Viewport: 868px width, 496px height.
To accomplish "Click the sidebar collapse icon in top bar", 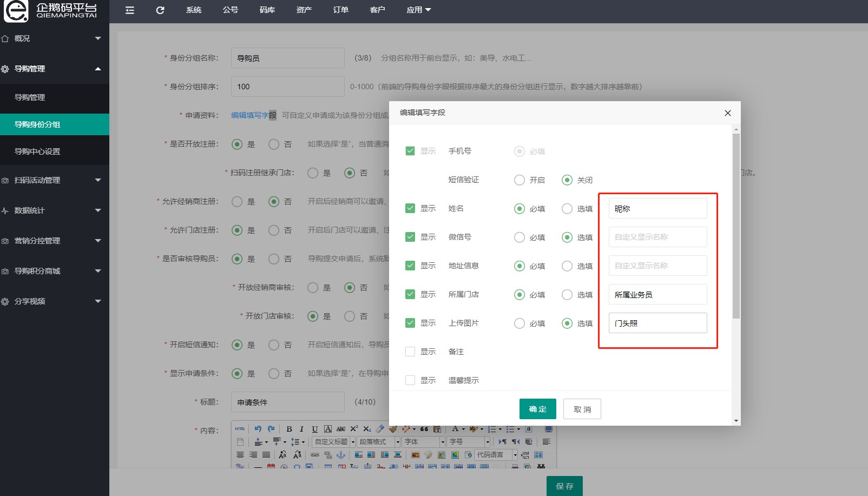I will coord(130,10).
